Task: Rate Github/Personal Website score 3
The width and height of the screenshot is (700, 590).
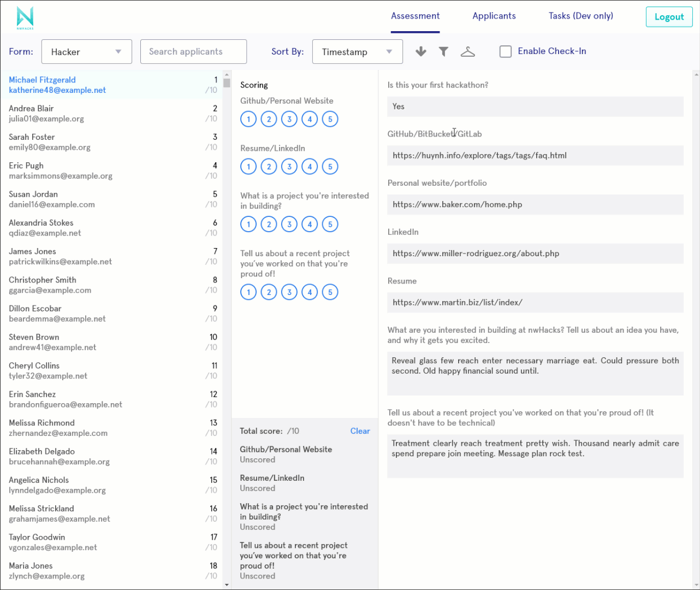Action: [289, 119]
